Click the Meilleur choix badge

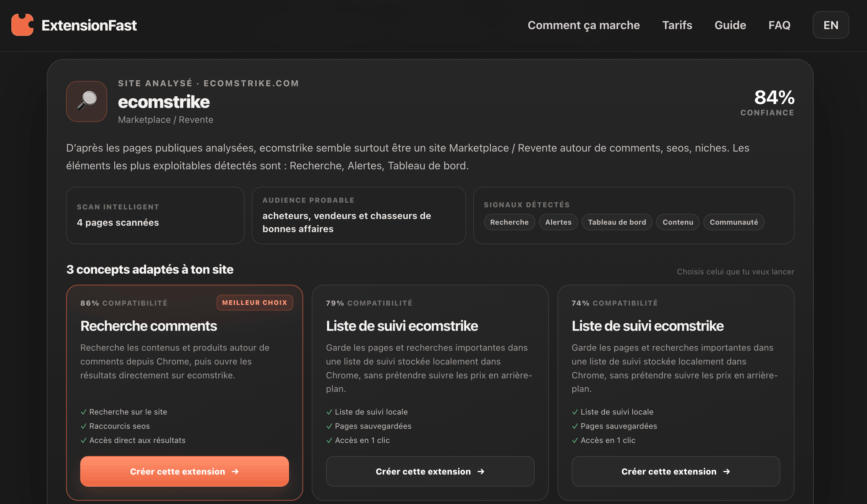(x=255, y=303)
